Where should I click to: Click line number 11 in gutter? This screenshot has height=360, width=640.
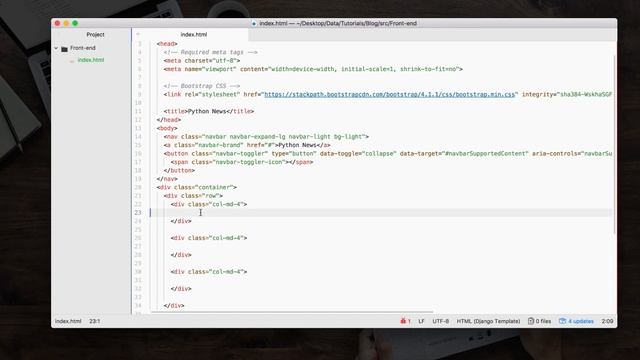[138, 111]
